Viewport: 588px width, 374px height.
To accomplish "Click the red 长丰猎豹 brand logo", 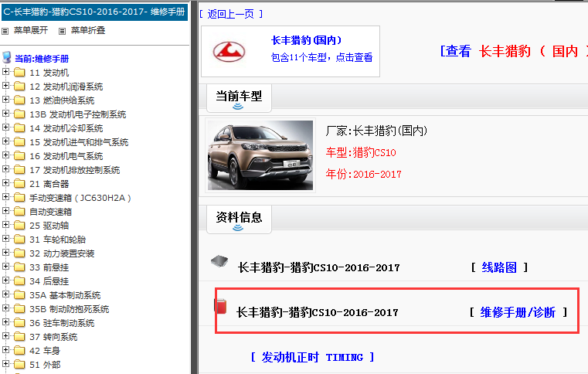I will pyautogui.click(x=229, y=52).
